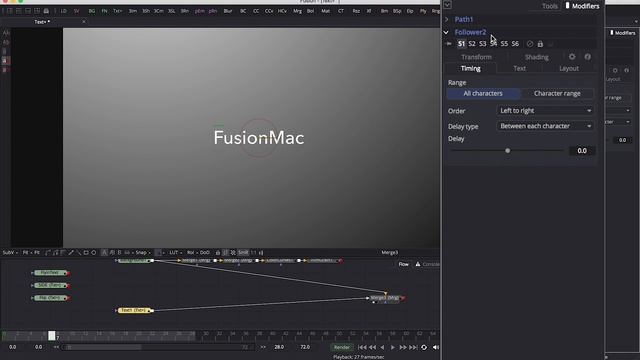640x360 pixels.
Task: Open the Snap dropdown in the viewer toolbar
Action: point(142,253)
